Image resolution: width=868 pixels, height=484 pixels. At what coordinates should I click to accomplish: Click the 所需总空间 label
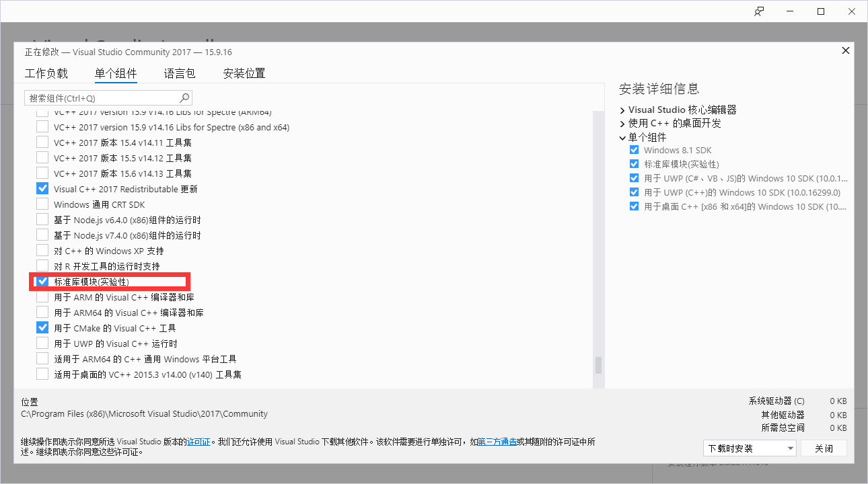783,428
